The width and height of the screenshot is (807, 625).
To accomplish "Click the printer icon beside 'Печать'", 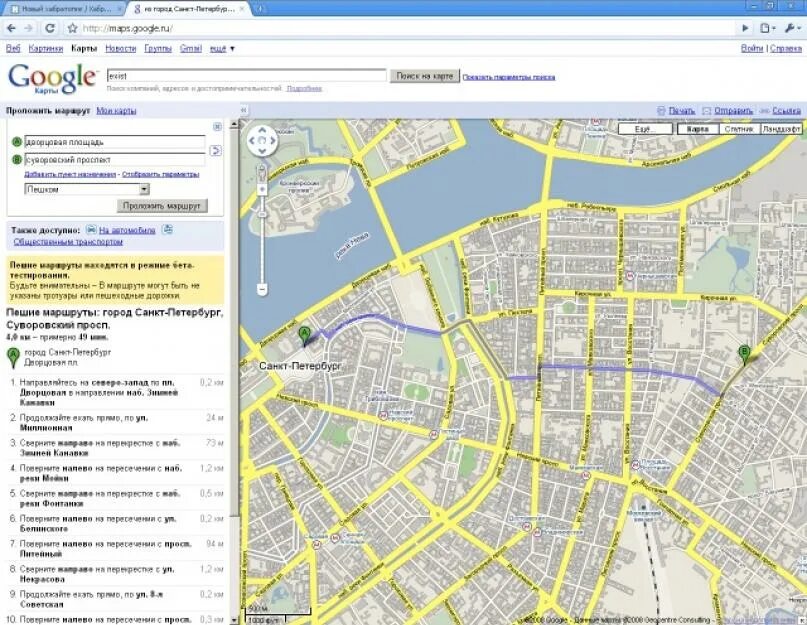I will pyautogui.click(x=661, y=111).
